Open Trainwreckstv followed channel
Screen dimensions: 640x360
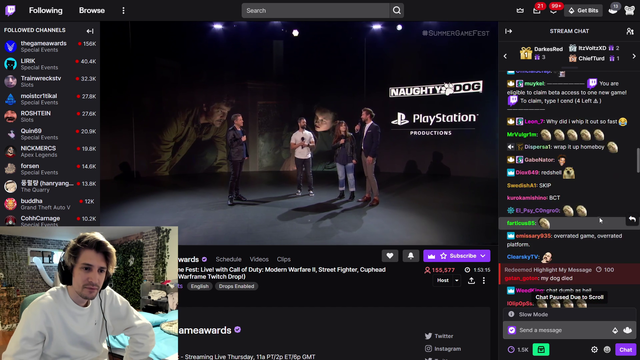50,82
